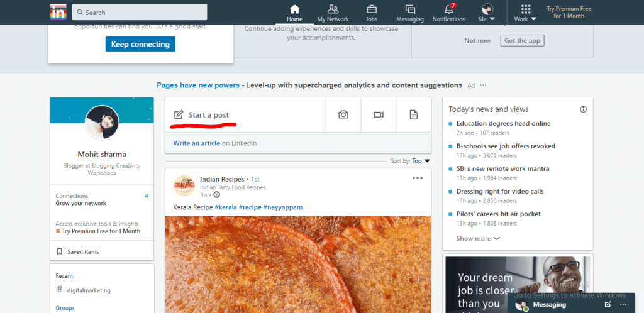Open Pilots' careers hit air pocket
This screenshot has height=313, width=644.
click(499, 214)
